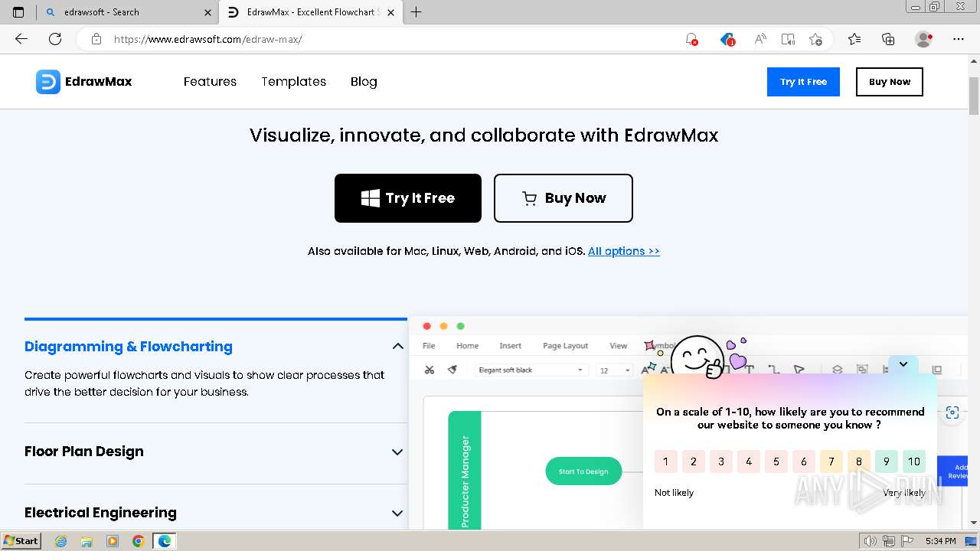
Task: Open tab actions menu icon
Action: (18, 12)
